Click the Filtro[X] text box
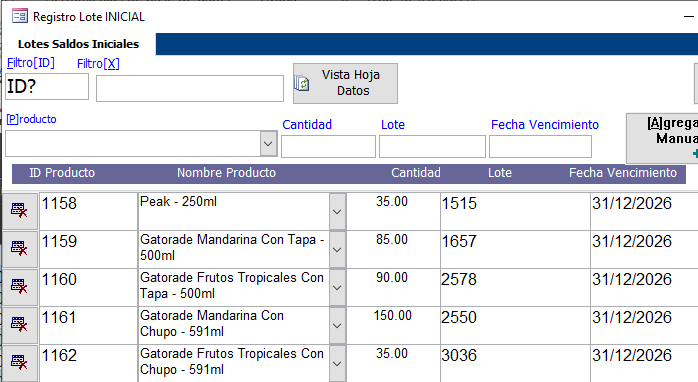The height and width of the screenshot is (382, 698). 190,88
